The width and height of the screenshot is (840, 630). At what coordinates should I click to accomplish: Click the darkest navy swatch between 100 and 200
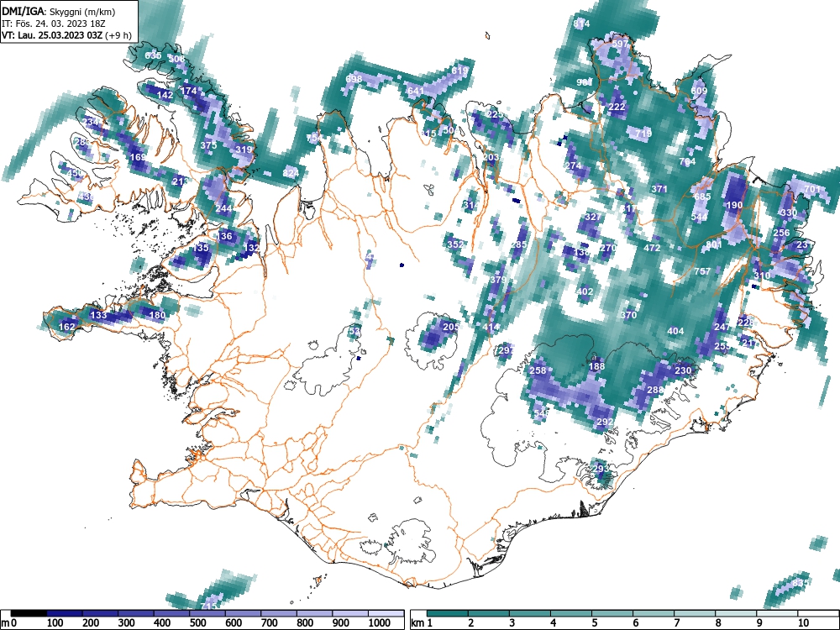point(65,613)
